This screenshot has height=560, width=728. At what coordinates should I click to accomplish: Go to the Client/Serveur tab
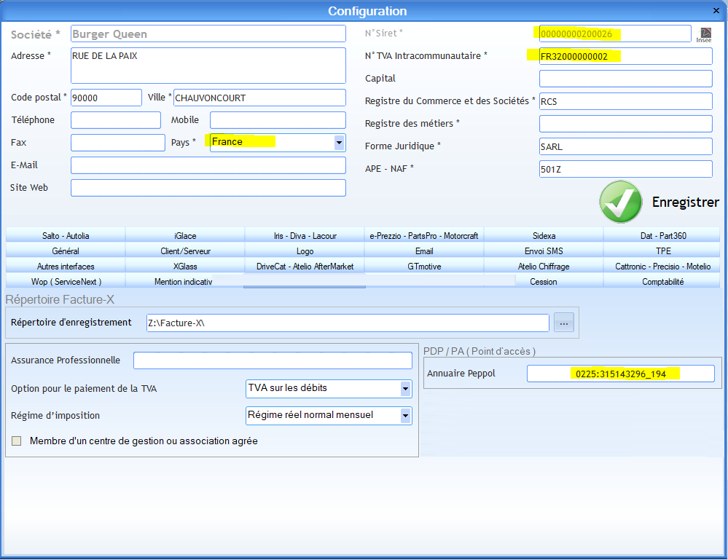(185, 251)
